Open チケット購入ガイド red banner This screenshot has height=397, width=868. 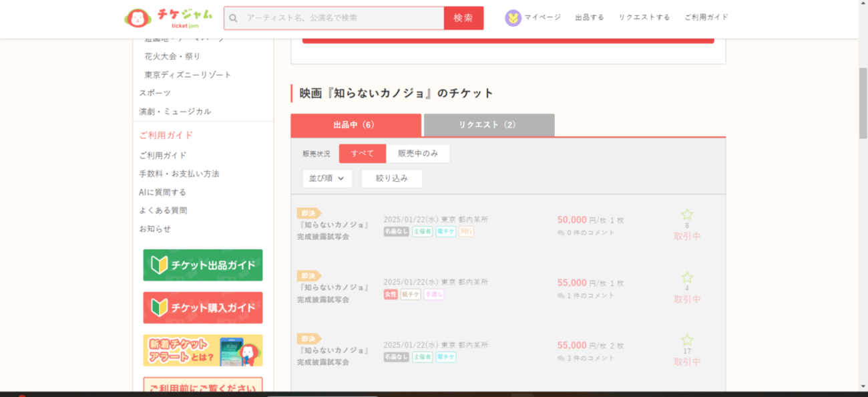point(203,308)
